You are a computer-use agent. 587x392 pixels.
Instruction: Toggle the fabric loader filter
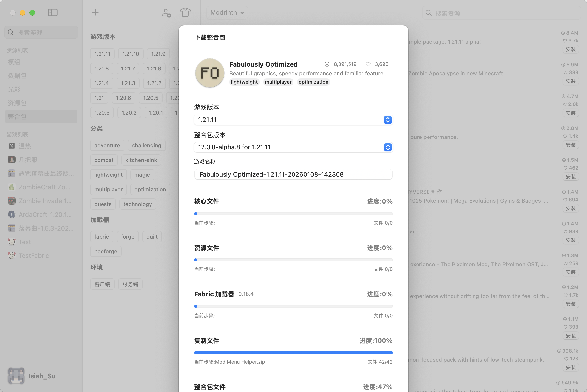[x=102, y=237]
